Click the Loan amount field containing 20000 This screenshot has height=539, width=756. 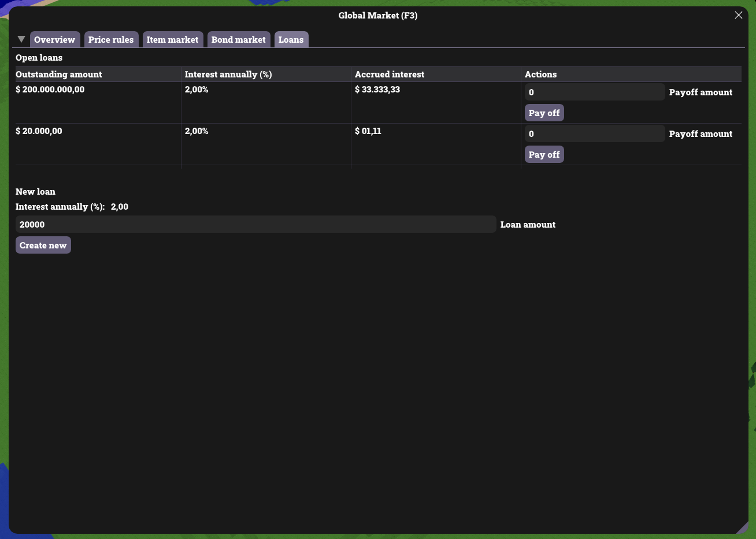point(255,225)
